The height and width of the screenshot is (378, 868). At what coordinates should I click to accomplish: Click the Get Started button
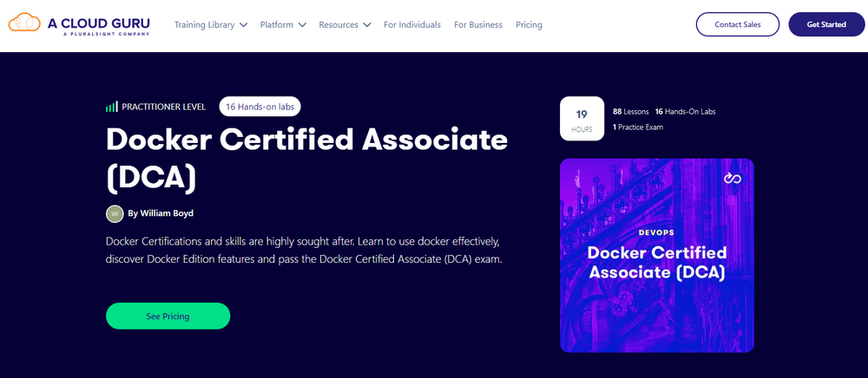point(826,24)
